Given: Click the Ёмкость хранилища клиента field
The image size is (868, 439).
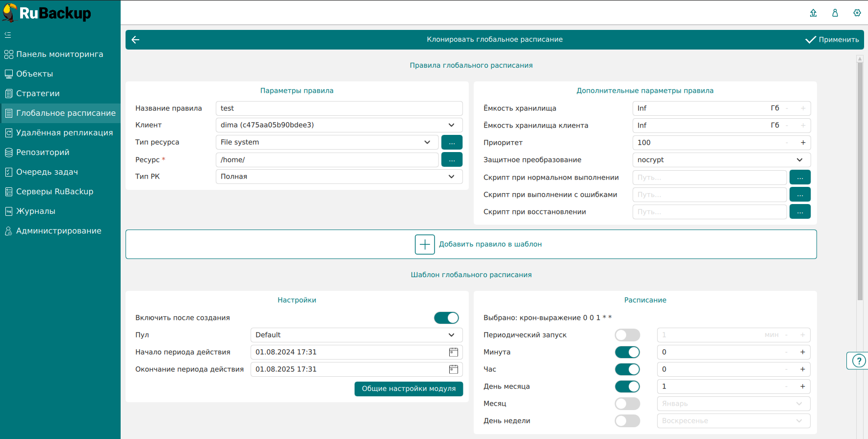Looking at the screenshot, I should (x=721, y=126).
